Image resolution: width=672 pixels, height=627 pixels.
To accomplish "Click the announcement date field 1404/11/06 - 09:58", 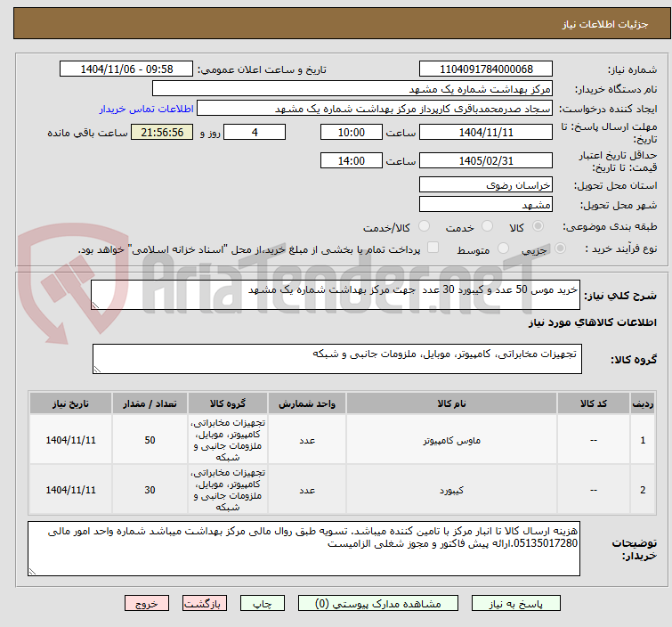I will pos(126,69).
